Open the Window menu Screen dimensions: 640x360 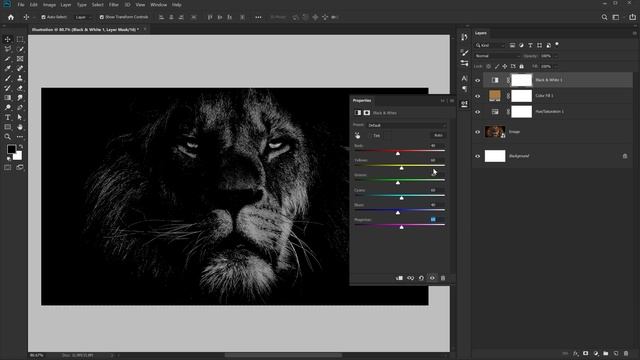158,5
